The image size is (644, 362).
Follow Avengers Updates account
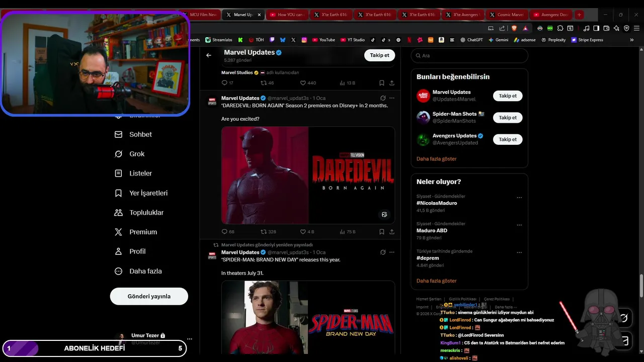(x=508, y=139)
